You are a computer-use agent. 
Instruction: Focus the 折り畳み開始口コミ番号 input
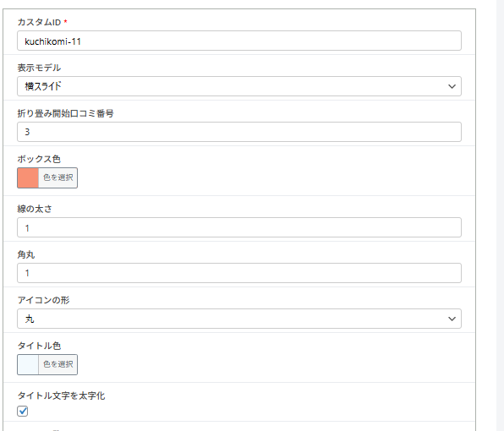coord(239,132)
